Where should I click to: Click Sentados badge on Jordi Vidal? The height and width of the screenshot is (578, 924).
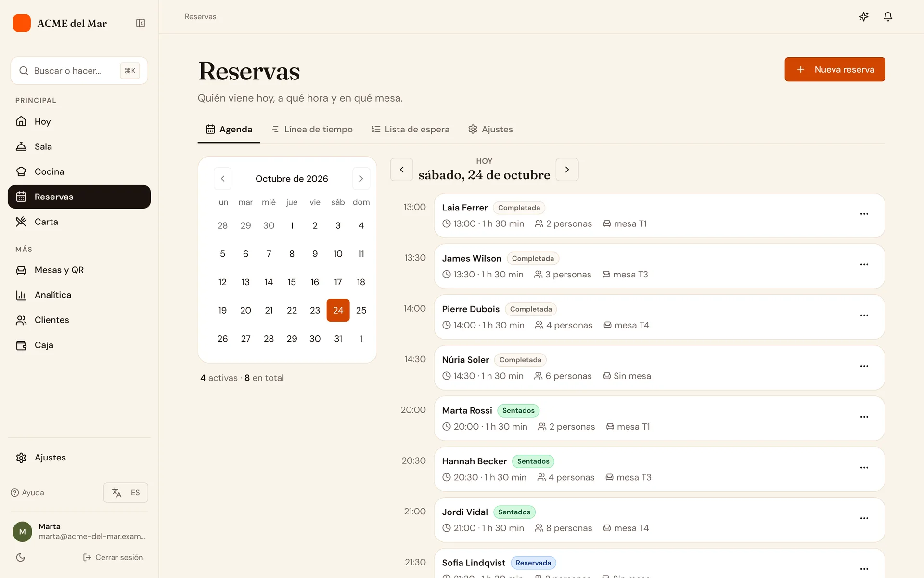[x=514, y=512]
